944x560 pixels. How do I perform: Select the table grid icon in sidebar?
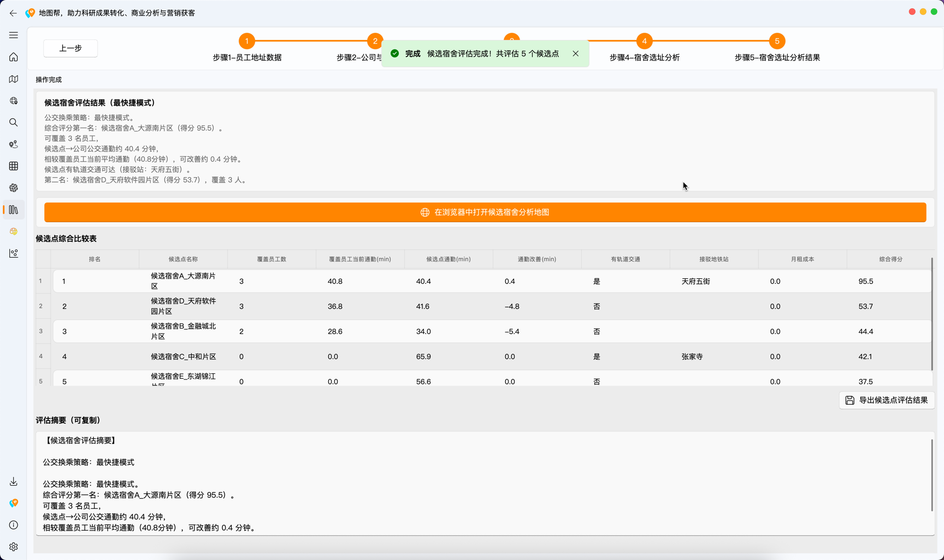pyautogui.click(x=14, y=166)
